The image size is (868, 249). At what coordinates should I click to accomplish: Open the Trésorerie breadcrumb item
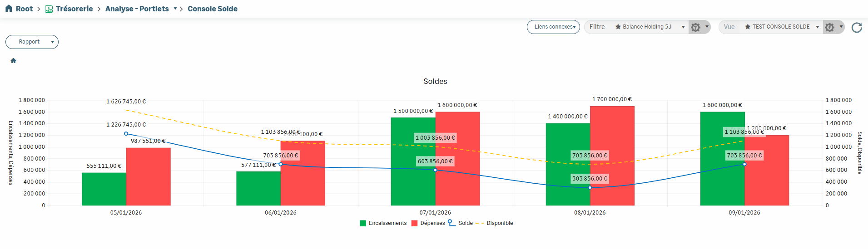(74, 9)
